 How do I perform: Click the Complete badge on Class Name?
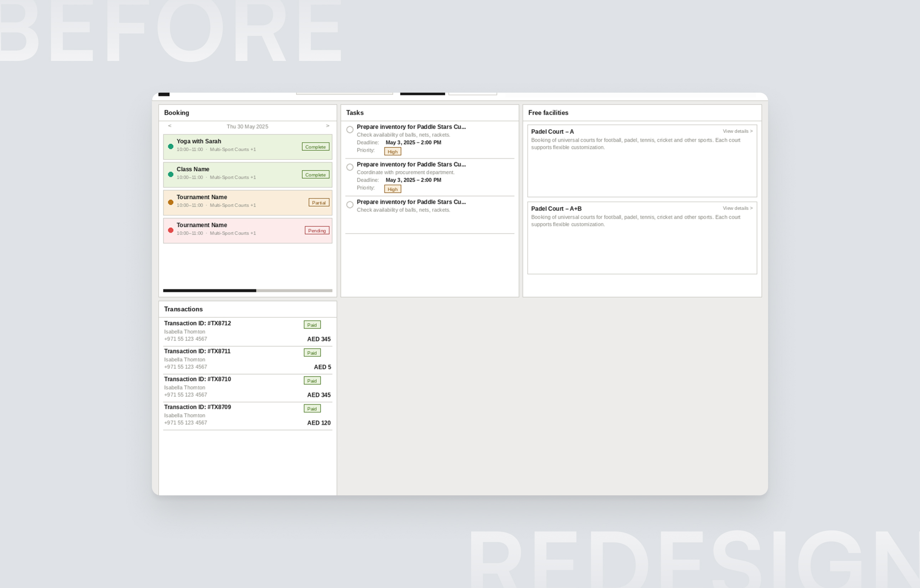tap(316, 175)
